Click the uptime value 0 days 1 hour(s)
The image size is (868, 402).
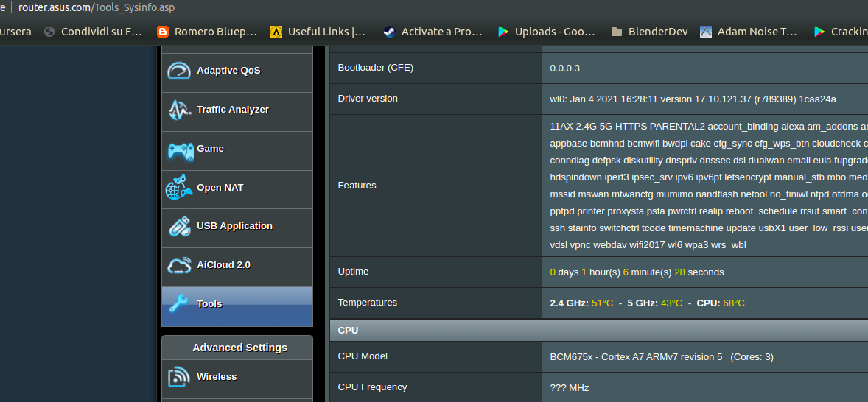pyautogui.click(x=637, y=272)
